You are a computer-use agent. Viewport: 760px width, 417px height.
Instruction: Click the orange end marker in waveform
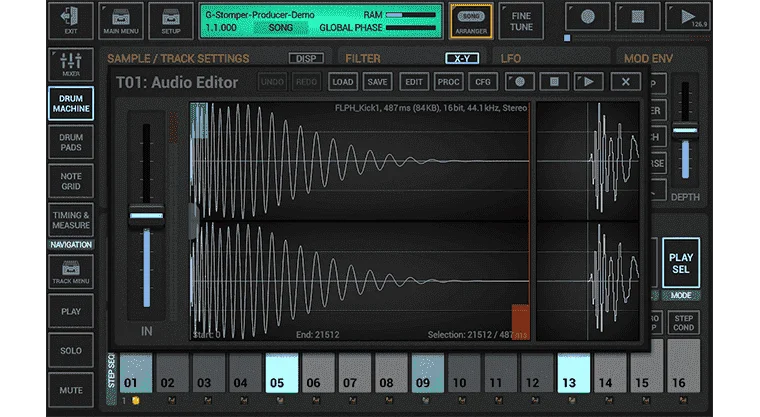coord(521,321)
